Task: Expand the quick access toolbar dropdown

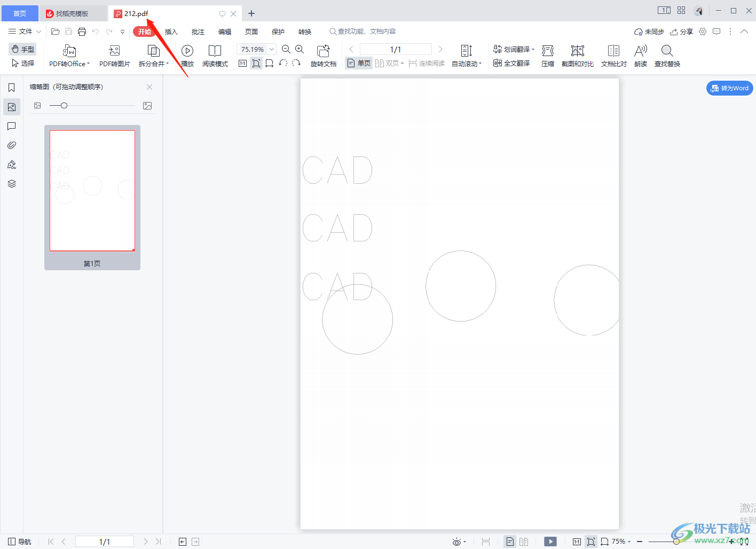Action: click(x=122, y=32)
